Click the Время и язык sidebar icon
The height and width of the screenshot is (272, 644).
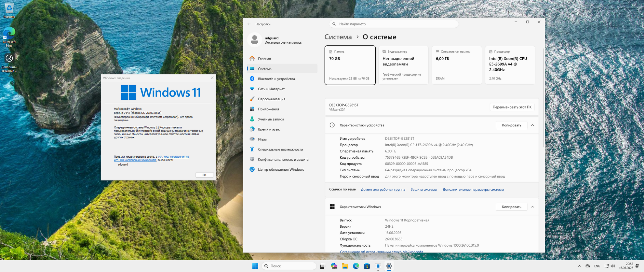coord(252,129)
